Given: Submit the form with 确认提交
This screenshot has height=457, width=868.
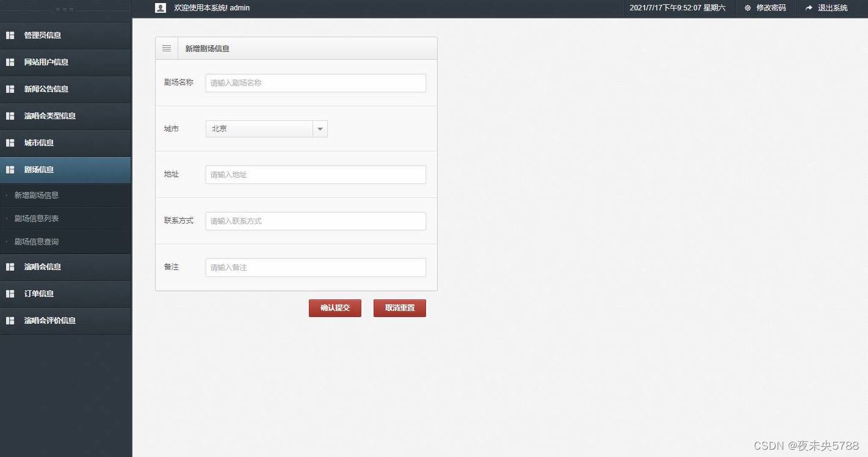Looking at the screenshot, I should 335,308.
